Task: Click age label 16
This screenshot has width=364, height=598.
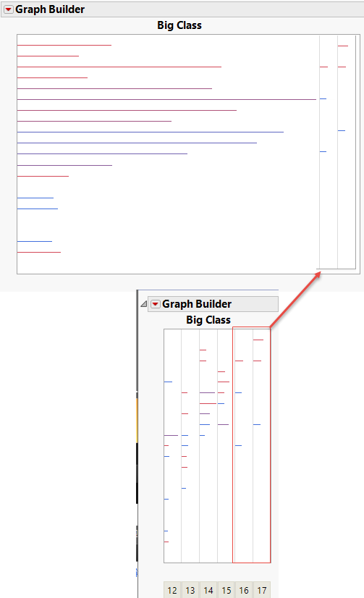Action: [x=244, y=590]
